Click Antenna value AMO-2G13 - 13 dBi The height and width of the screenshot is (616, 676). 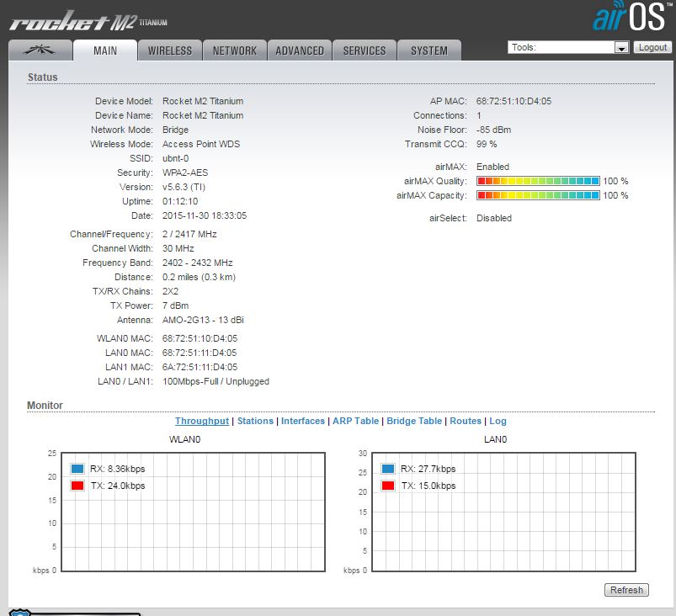pos(203,320)
